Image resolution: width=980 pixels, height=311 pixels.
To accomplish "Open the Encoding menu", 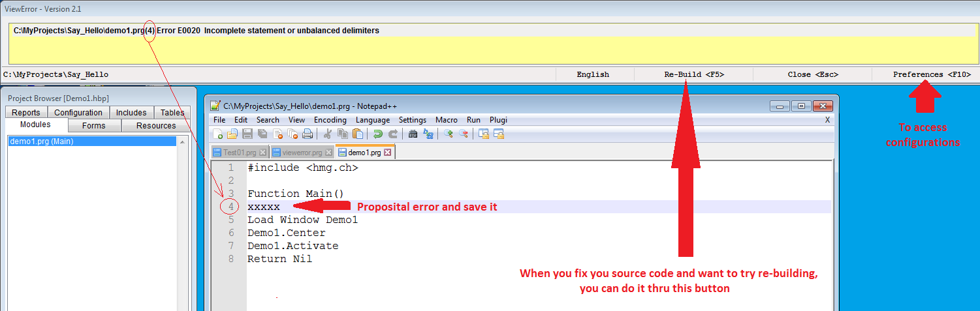I will pyautogui.click(x=330, y=120).
